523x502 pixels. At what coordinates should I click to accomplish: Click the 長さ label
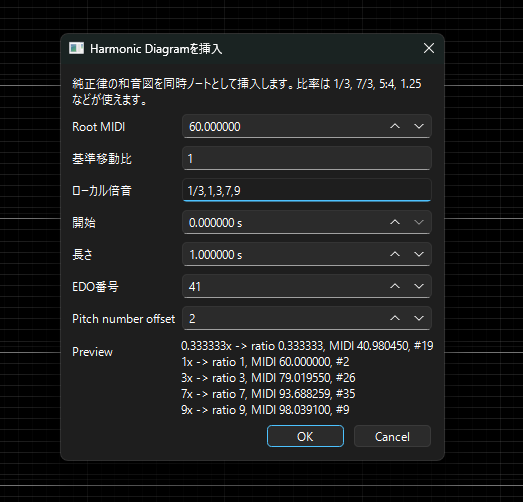click(x=82, y=255)
